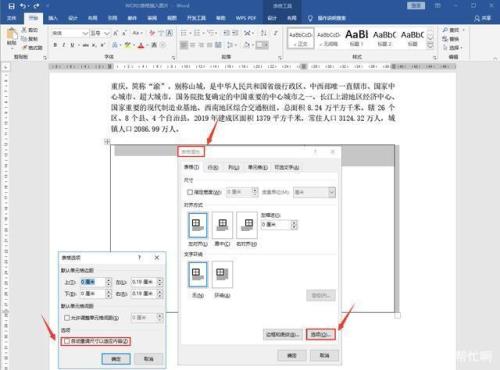Toggle allow spacing between cells checkbox

(x=67, y=318)
